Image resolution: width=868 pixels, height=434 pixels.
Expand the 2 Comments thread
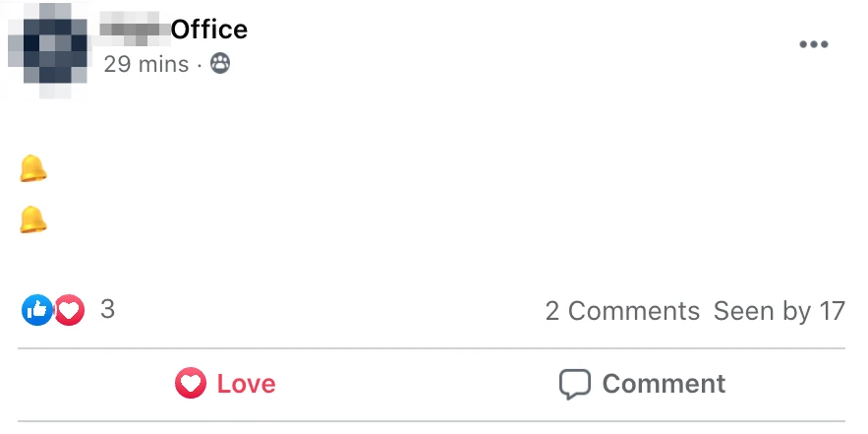tap(622, 311)
